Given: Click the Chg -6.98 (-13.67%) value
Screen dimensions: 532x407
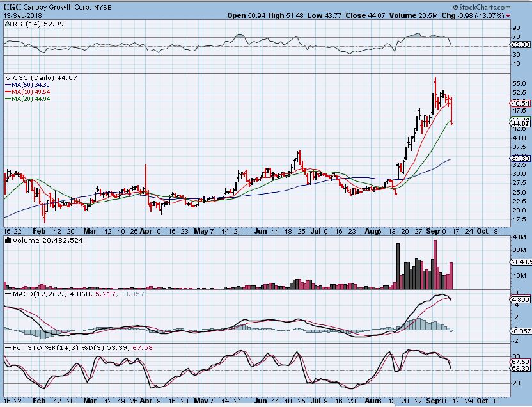Looking at the screenshot, I should coord(473,15).
